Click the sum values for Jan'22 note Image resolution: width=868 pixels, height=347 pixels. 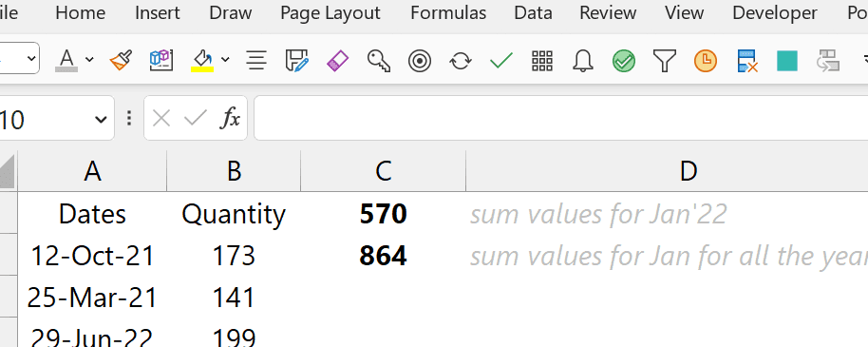tap(598, 214)
